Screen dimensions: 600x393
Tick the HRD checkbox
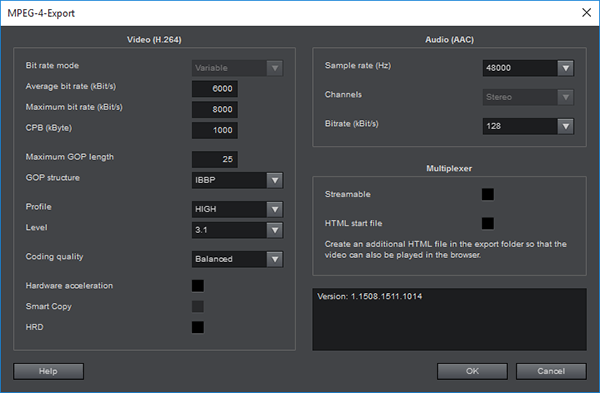198,327
